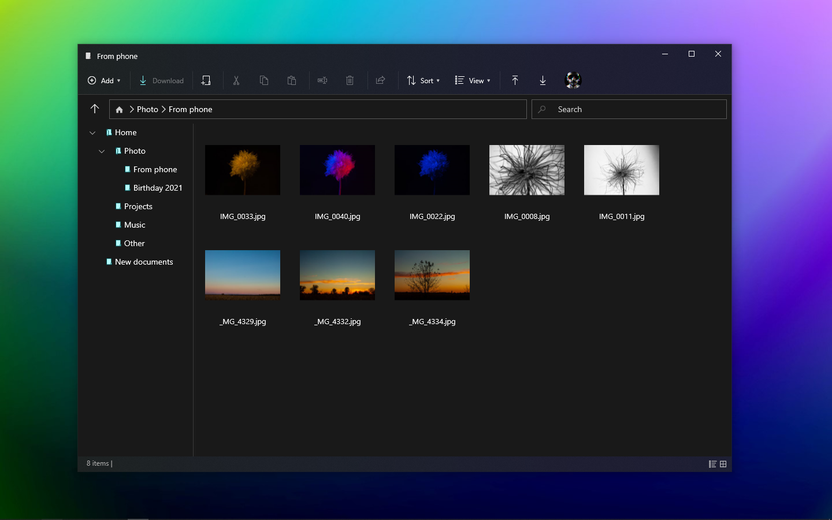Click the upload arrow icon
This screenshot has height=520, width=832.
(x=515, y=81)
